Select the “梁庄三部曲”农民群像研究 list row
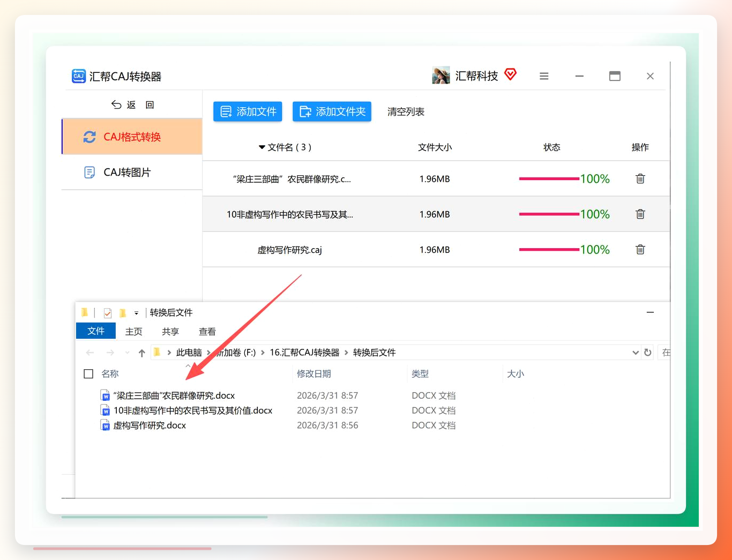Image resolution: width=732 pixels, height=560 pixels. [436, 178]
